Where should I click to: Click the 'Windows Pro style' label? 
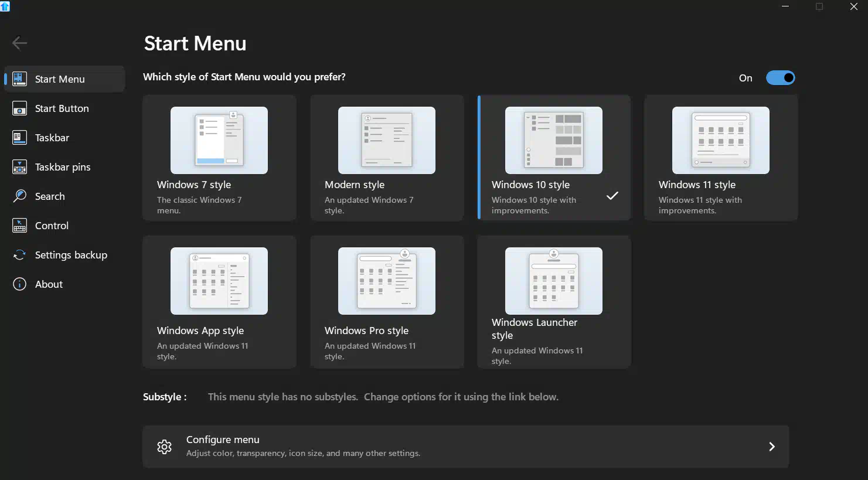click(367, 331)
